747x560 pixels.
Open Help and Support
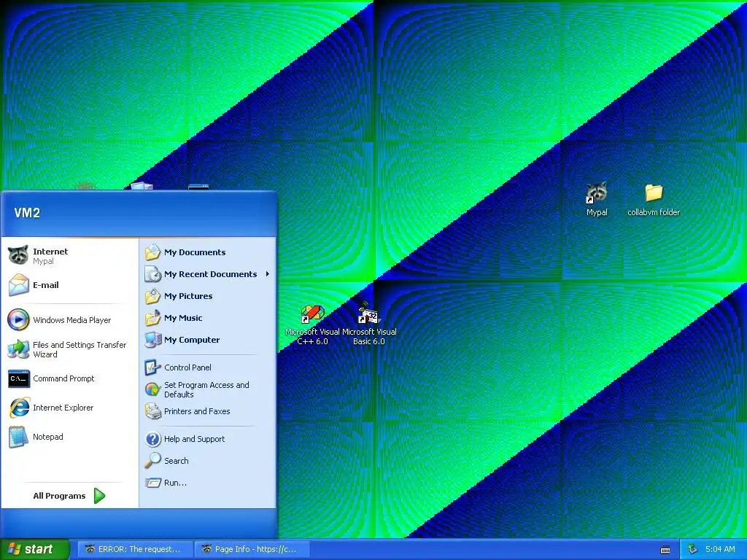pyautogui.click(x=208, y=439)
